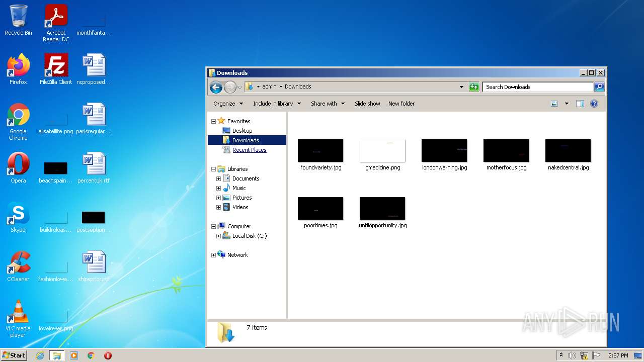Select the beachspain desktop image file
The height and width of the screenshot is (362, 644).
[56, 171]
